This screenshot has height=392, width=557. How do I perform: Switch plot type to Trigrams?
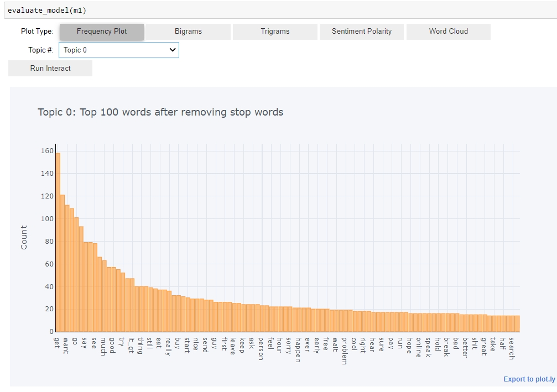point(275,32)
